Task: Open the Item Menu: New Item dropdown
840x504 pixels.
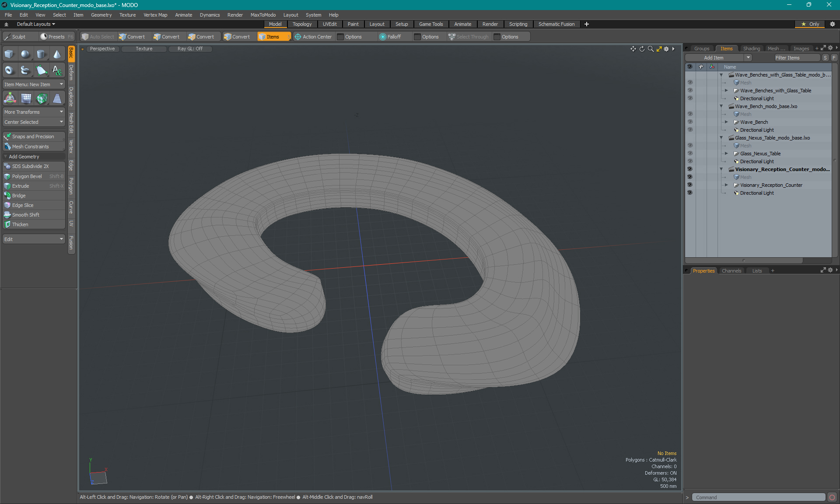Action: (x=34, y=84)
